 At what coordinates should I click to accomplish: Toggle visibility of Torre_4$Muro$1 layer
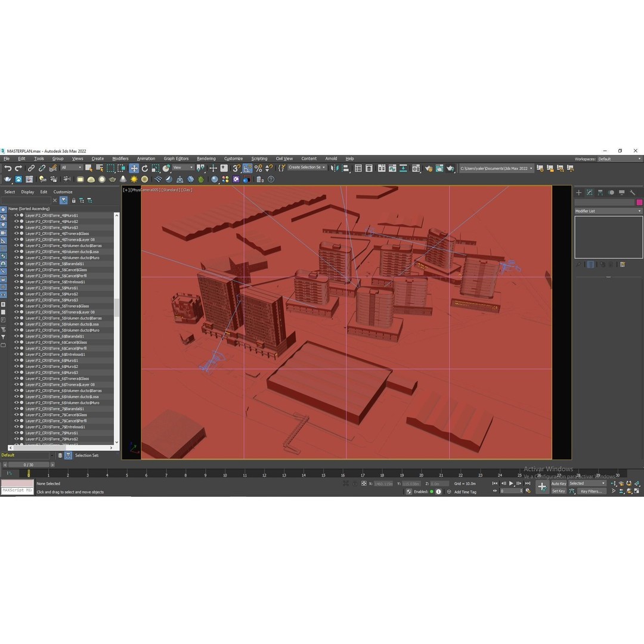click(x=17, y=215)
